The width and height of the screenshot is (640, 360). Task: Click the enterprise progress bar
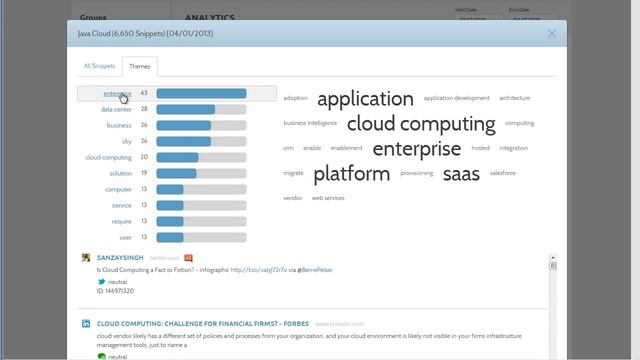coord(201,93)
